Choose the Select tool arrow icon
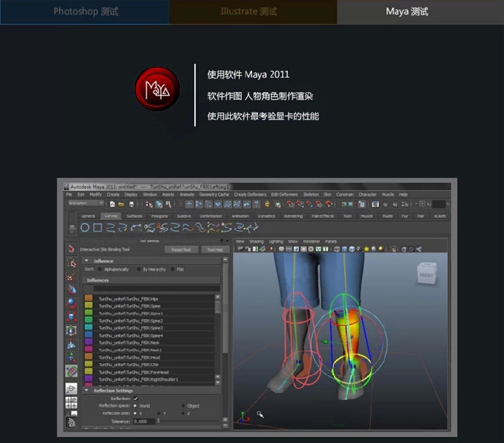Screen dimensions: 504x443 (x=71, y=249)
